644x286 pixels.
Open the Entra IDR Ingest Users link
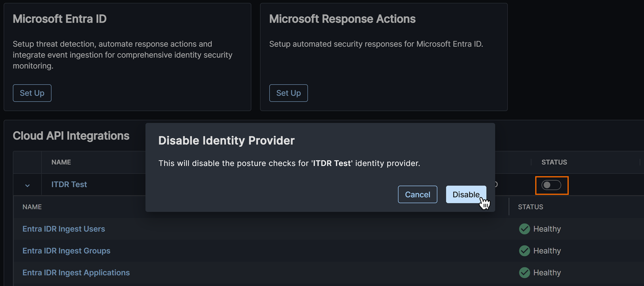point(64,229)
